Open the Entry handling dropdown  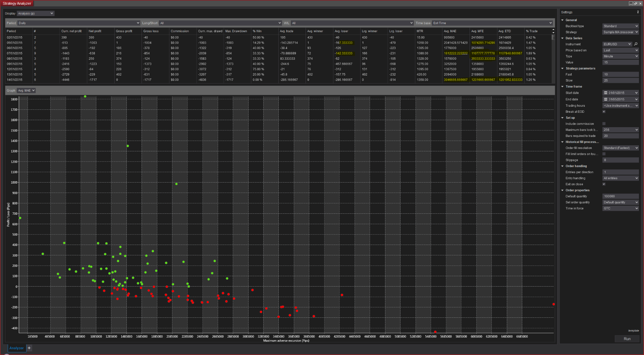pyautogui.click(x=621, y=178)
